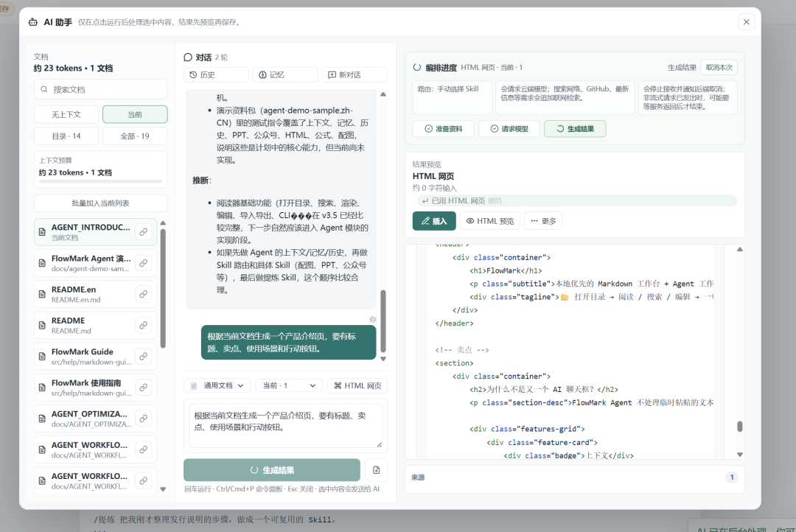
Task: Click the 生成结果 progress step
Action: pos(575,129)
